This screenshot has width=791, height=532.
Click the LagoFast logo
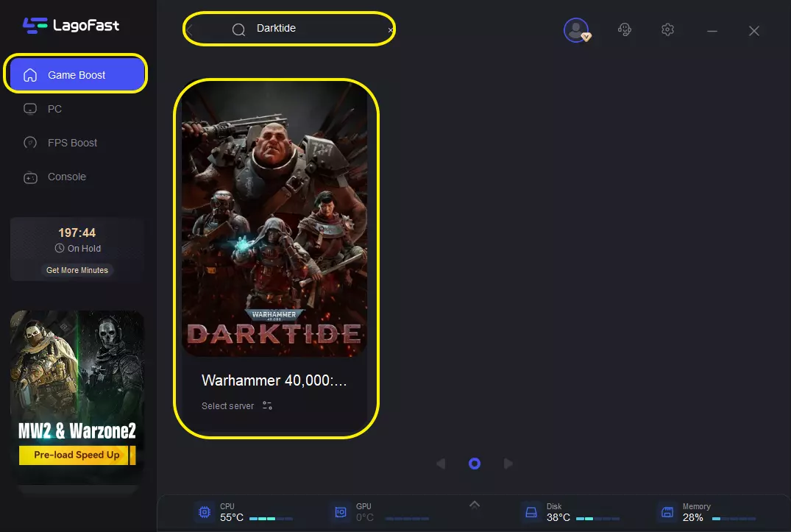(71, 26)
